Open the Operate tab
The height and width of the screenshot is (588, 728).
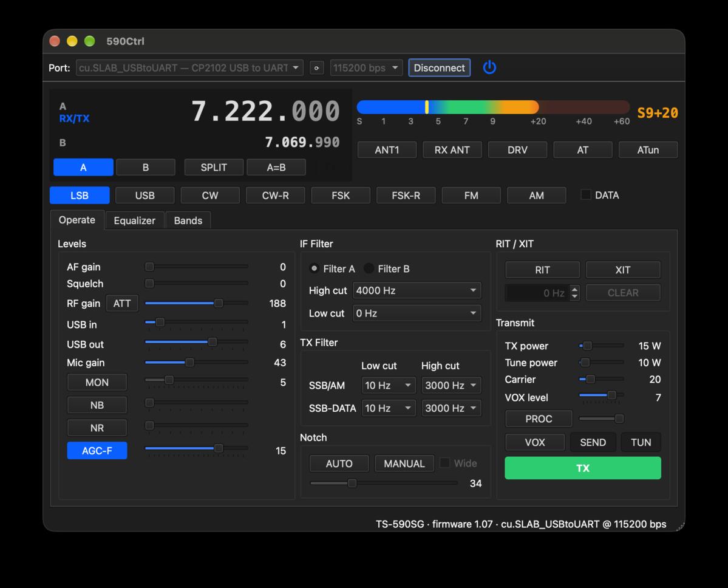point(77,220)
